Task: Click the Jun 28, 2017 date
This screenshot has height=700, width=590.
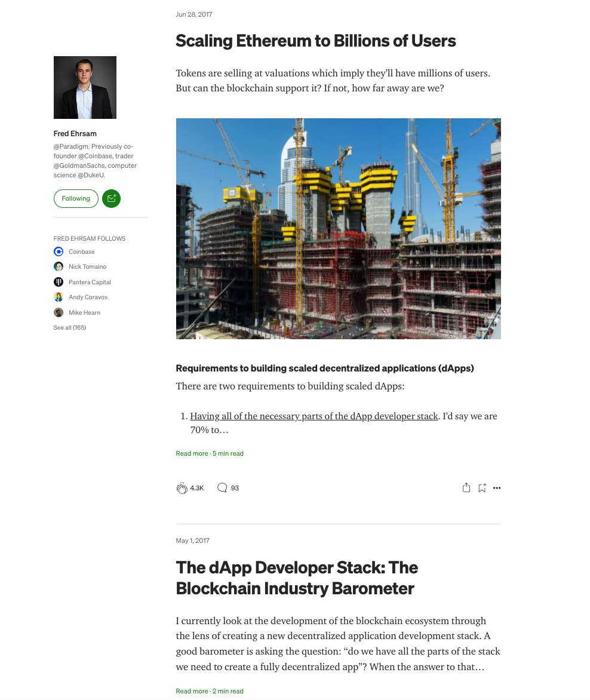Action: [x=194, y=14]
